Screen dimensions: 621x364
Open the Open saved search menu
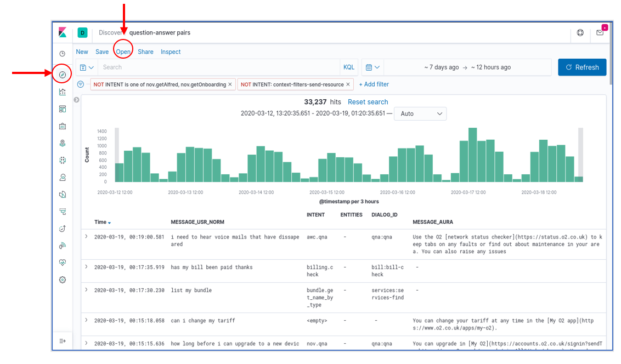point(123,52)
